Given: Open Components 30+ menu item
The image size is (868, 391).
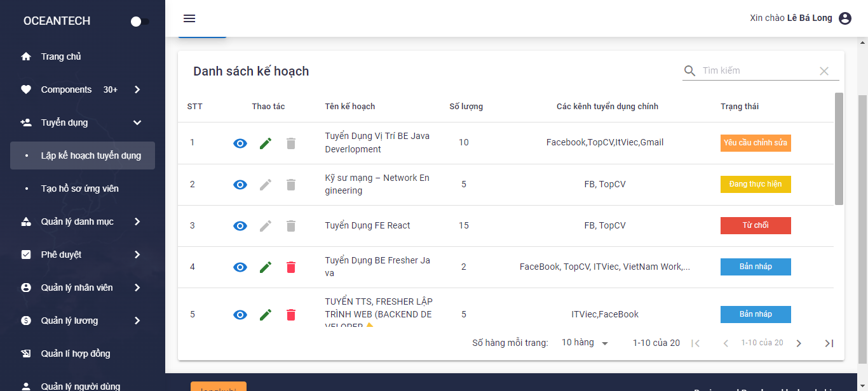Looking at the screenshot, I should pyautogui.click(x=83, y=89).
